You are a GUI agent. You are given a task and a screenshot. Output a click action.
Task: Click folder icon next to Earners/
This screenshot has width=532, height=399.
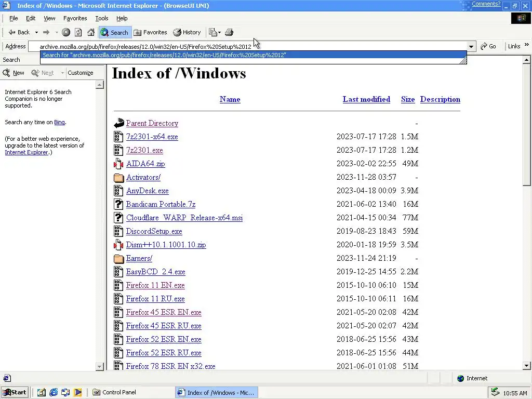coord(119,259)
